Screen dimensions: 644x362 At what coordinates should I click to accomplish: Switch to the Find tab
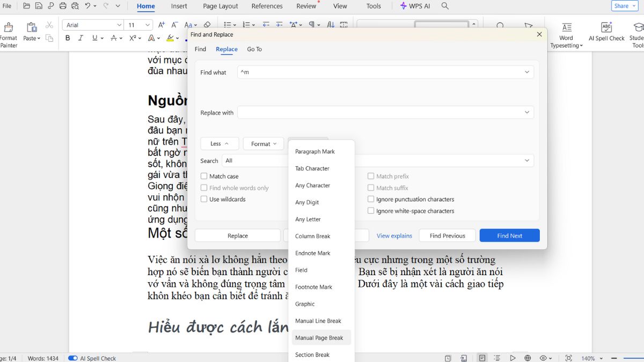coord(200,49)
